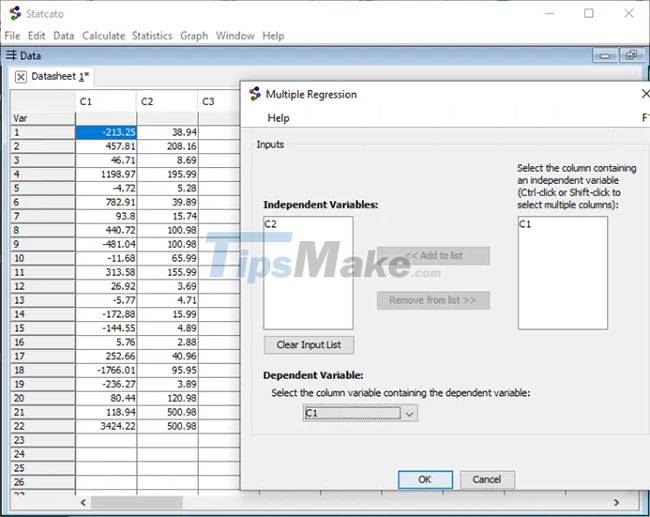Viewport: 650px width, 517px height.
Task: Expand the dependent variable dropdown arrow
Action: 410,414
